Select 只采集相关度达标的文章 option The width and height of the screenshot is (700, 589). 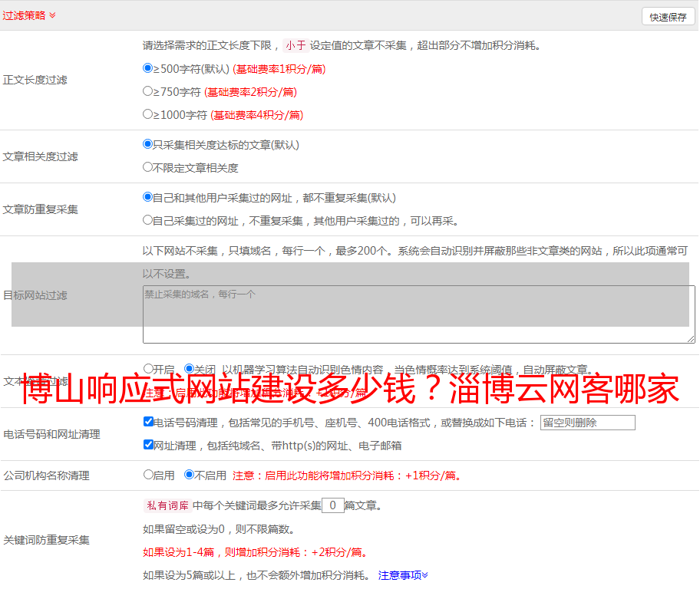coord(148,144)
